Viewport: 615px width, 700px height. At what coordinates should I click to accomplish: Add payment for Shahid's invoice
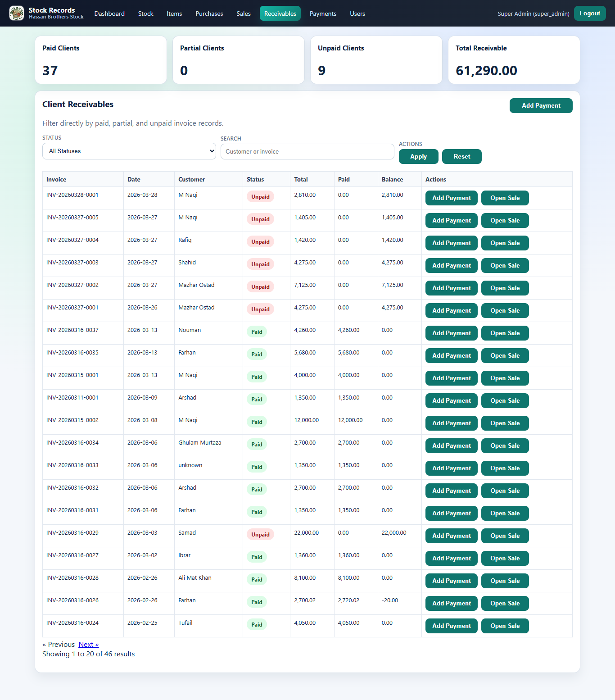tap(452, 265)
